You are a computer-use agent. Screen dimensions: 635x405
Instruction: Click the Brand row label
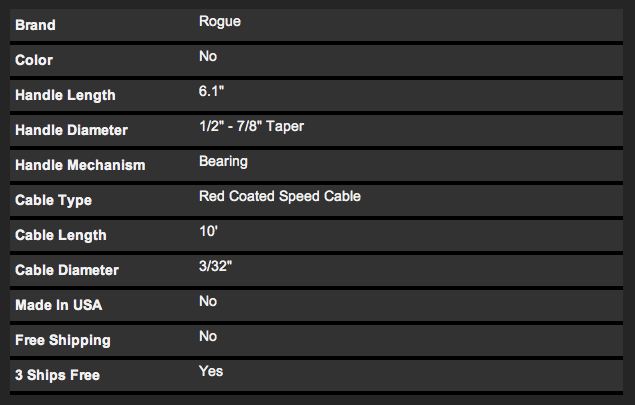click(x=36, y=25)
